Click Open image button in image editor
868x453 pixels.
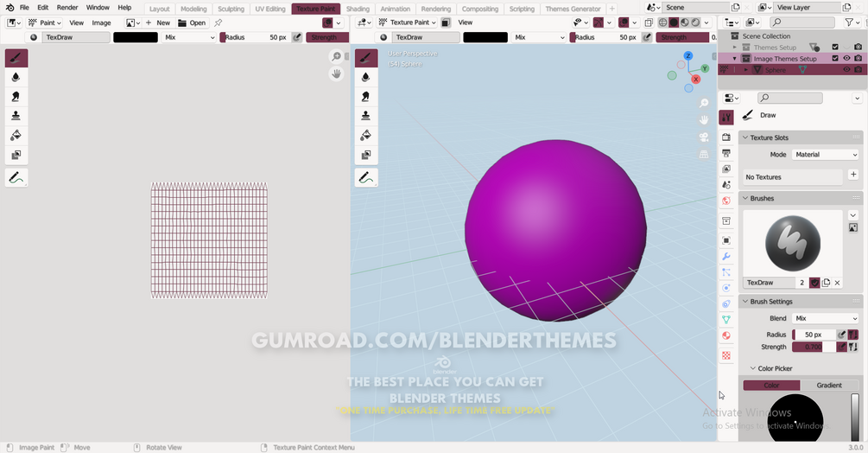point(192,22)
